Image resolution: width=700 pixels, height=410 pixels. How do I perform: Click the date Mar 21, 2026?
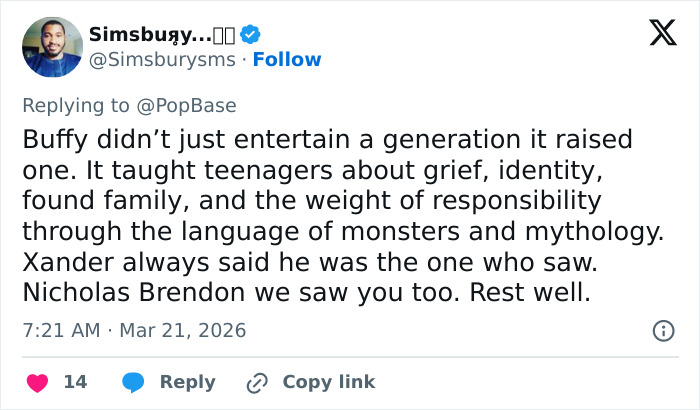pos(182,330)
